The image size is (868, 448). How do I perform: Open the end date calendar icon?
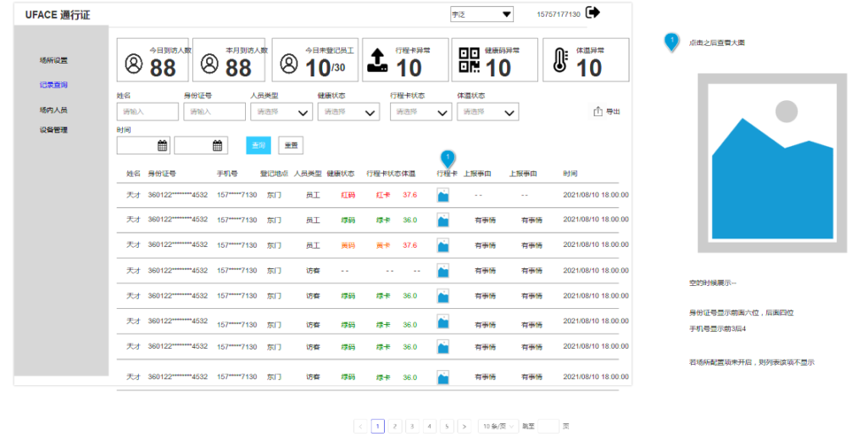point(218,145)
